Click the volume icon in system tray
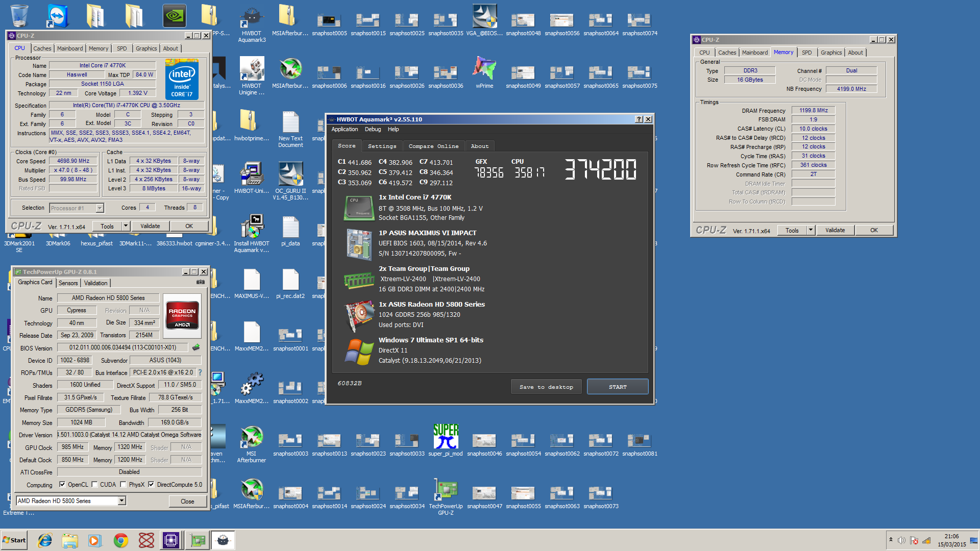The image size is (980, 551). (x=901, y=540)
